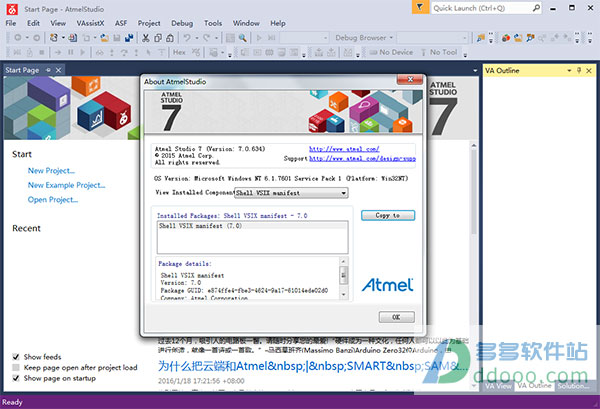
Task: Close the About AtmelStudio dialog
Action: 410,80
